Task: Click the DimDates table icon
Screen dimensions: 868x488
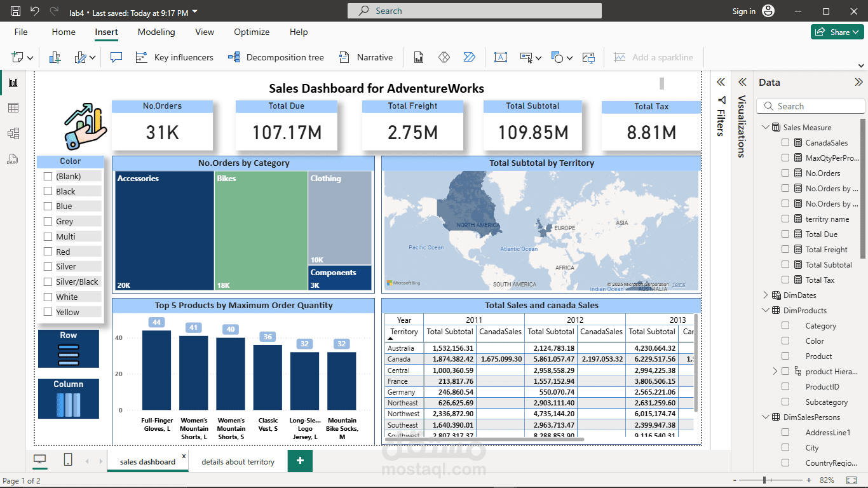Action: [776, 295]
